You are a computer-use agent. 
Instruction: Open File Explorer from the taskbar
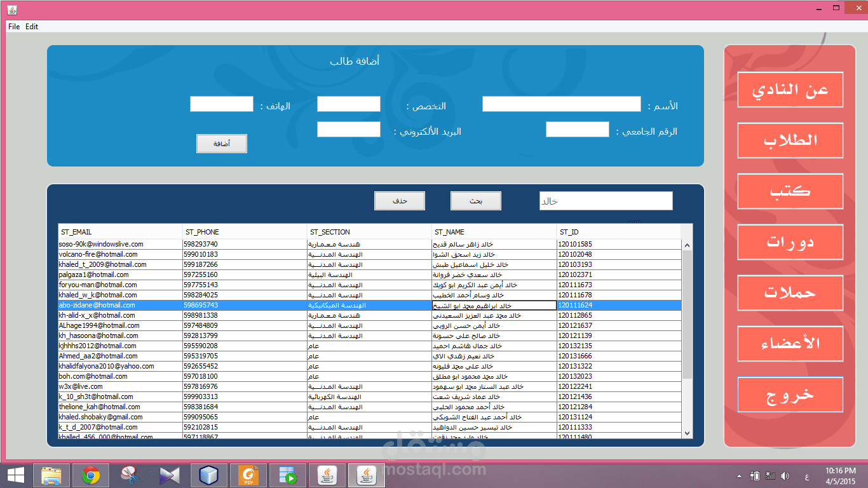[51, 475]
